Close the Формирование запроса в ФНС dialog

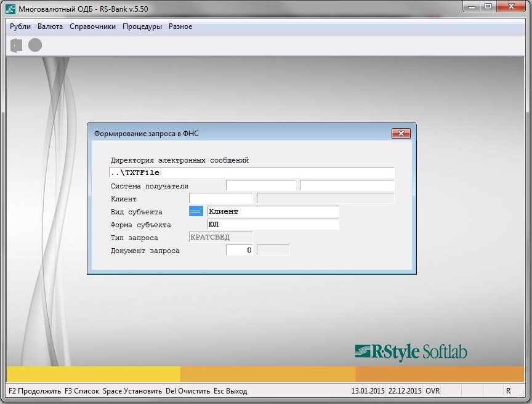click(x=400, y=133)
